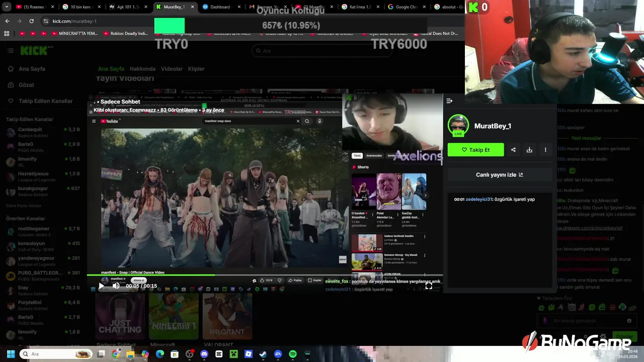Open the Just Chatting category card
The image size is (644, 362).
120,316
